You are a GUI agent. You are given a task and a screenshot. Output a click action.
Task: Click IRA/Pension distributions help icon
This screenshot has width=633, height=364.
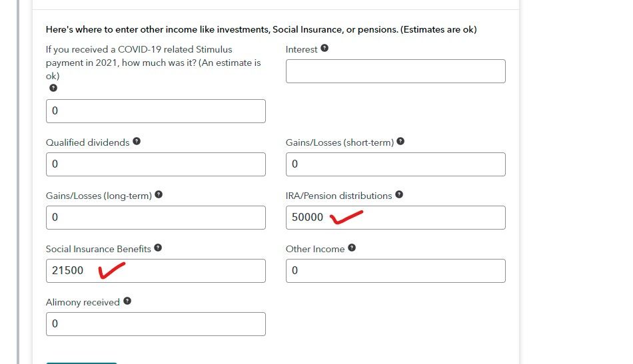[399, 195]
